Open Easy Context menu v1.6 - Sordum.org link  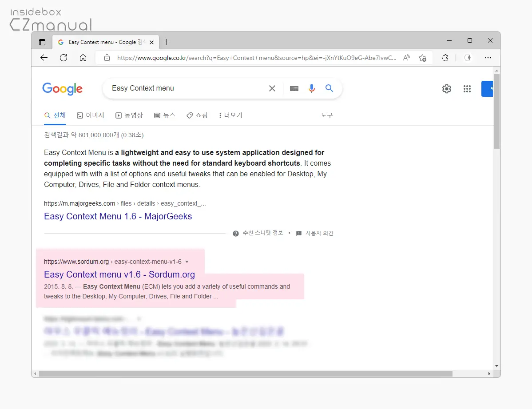(119, 274)
